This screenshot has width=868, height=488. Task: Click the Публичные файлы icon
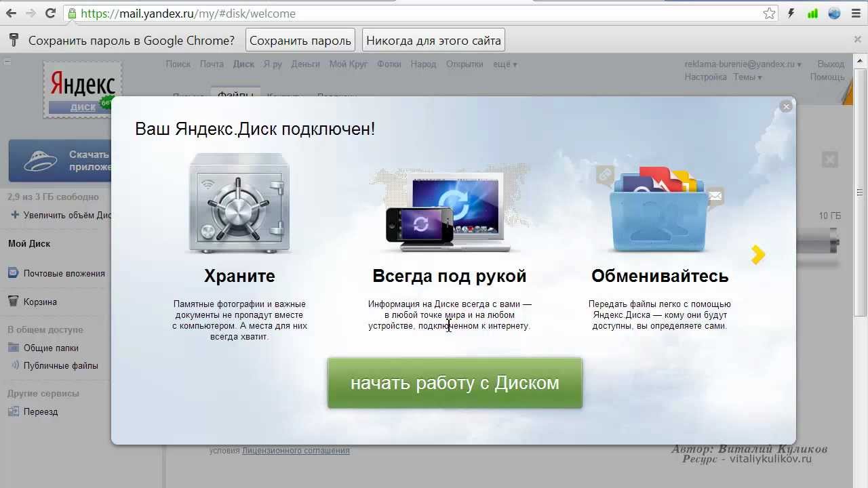coord(16,365)
